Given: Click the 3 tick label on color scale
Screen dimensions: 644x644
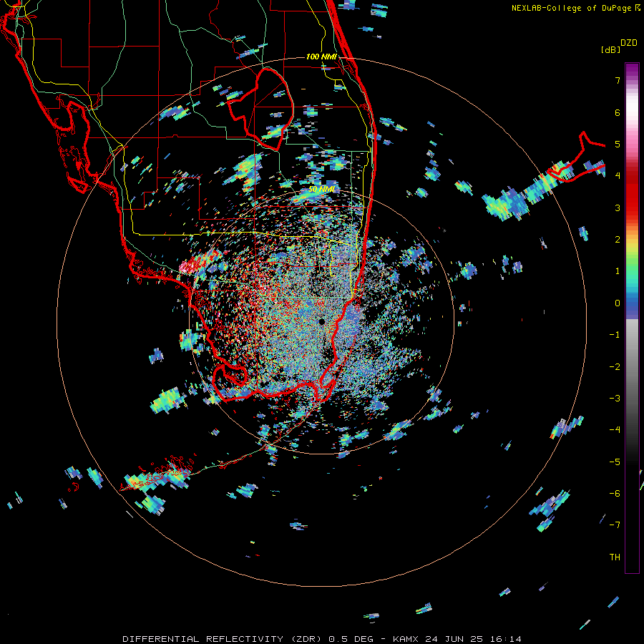Looking at the screenshot, I should click(618, 208).
